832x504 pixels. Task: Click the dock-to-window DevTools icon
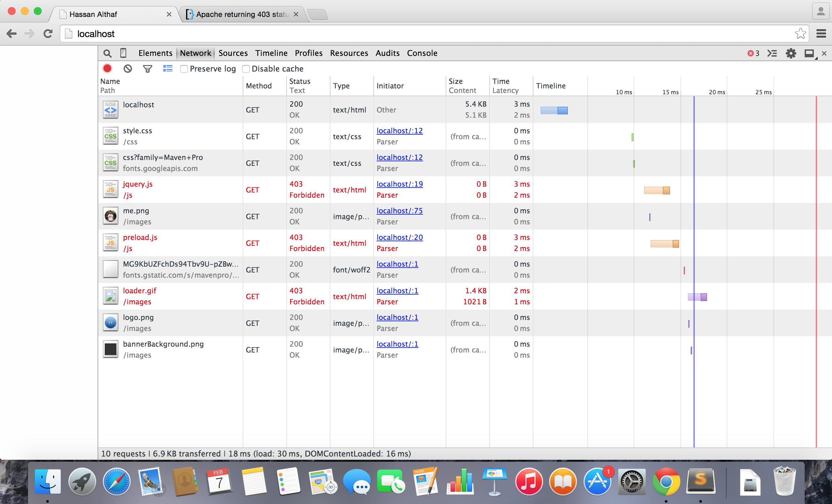click(x=809, y=54)
